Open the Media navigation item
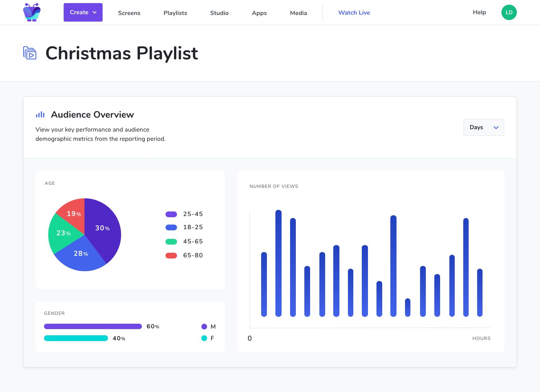Image resolution: width=540 pixels, height=392 pixels. tap(299, 13)
